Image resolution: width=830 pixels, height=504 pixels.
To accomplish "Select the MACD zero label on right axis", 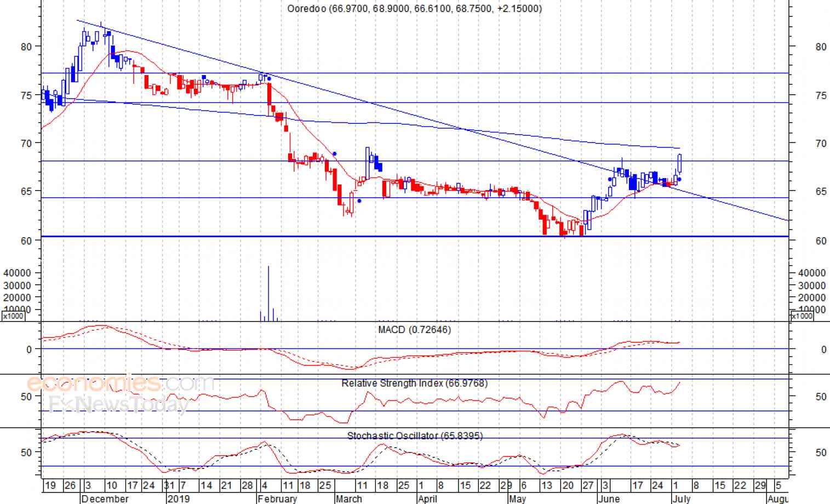I will click(x=823, y=350).
